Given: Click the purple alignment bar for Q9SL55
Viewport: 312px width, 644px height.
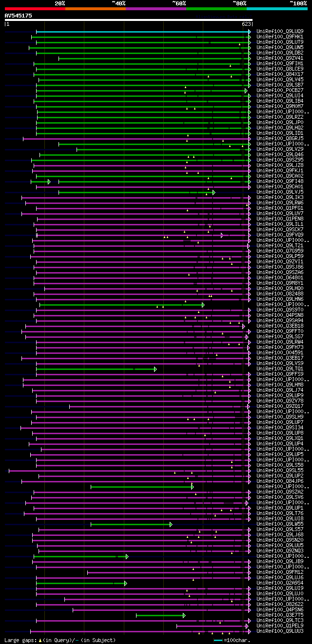Looking at the screenshot, I should pyautogui.click(x=129, y=471).
